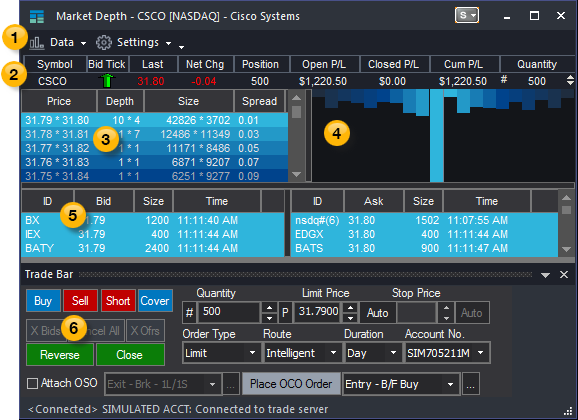578x420 pixels.
Task: Click the green Close position button
Action: tap(130, 355)
